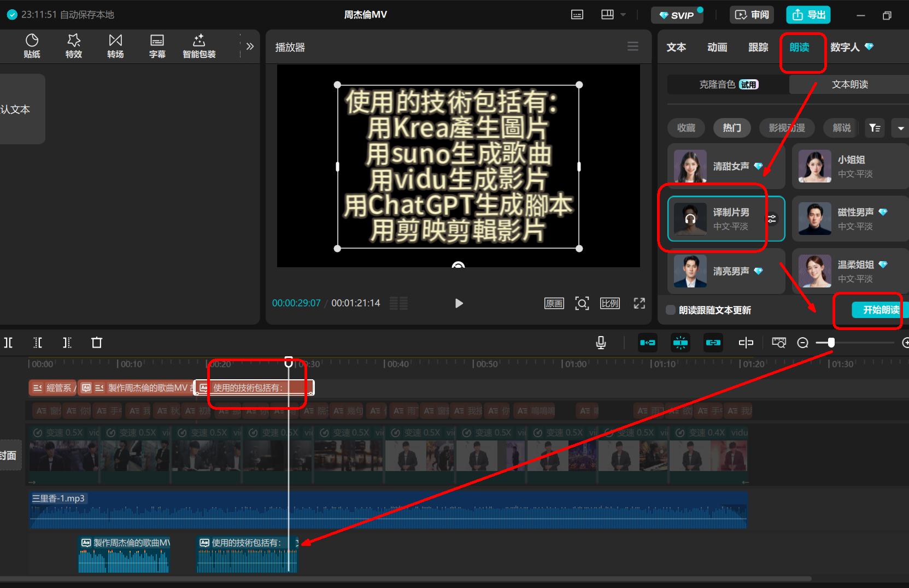The image size is (909, 588).
Task: Click the 封面 cover button
Action: pyautogui.click(x=9, y=455)
